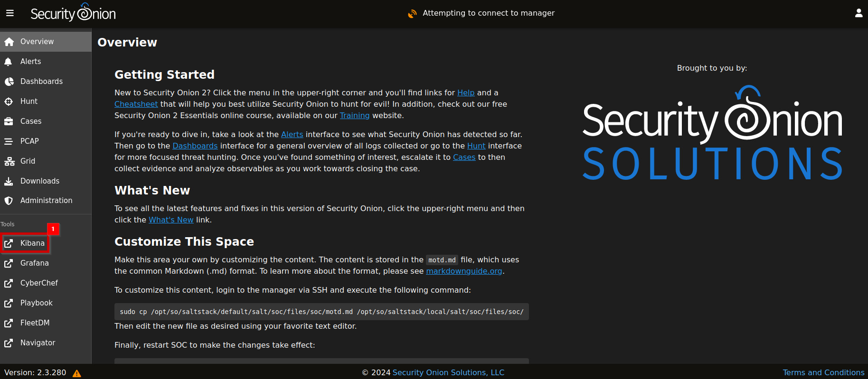Launch the Kibana external tool
868x379 pixels.
32,243
